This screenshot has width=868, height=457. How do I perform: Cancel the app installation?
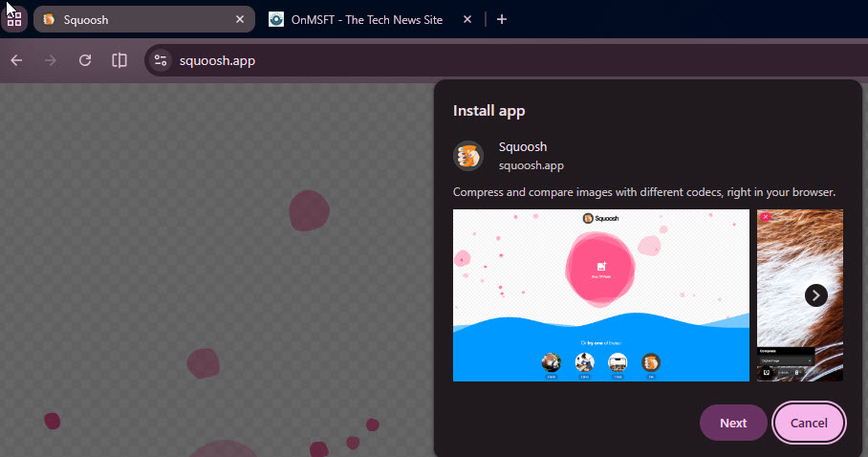point(809,423)
